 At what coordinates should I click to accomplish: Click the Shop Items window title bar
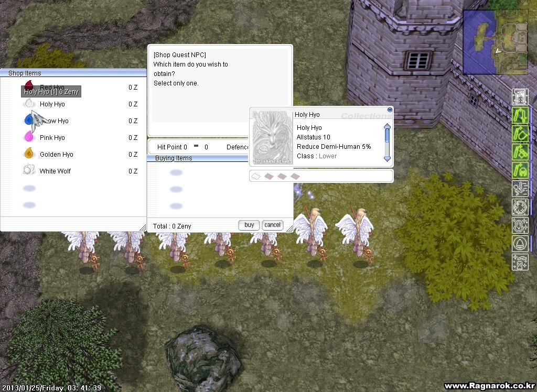tap(73, 73)
